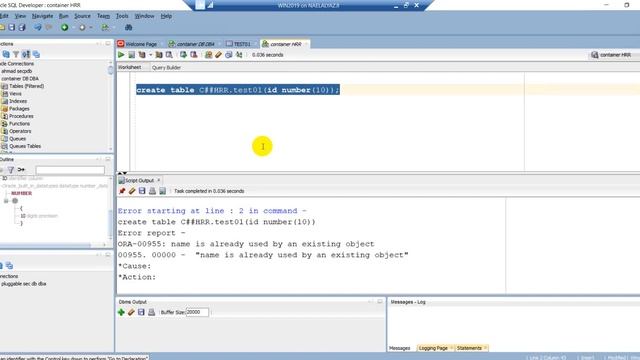Open the Run menu
This screenshot has width=640, height=360.
[x=64, y=16]
